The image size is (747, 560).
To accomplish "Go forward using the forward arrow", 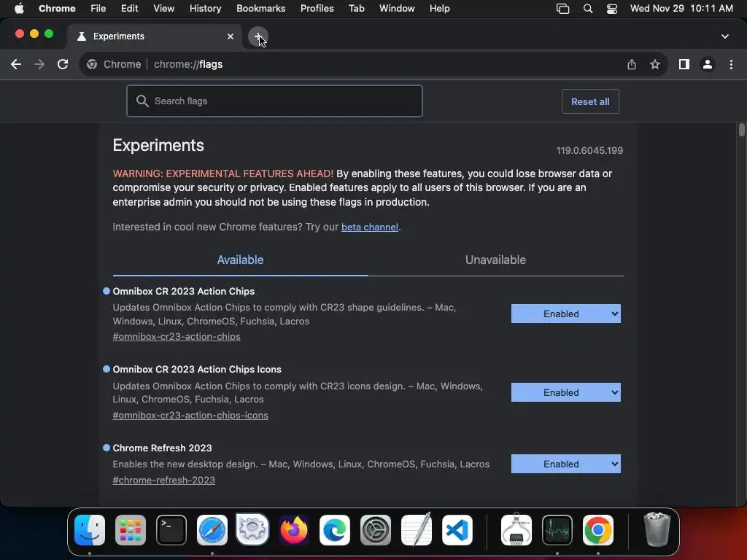I will [x=39, y=64].
